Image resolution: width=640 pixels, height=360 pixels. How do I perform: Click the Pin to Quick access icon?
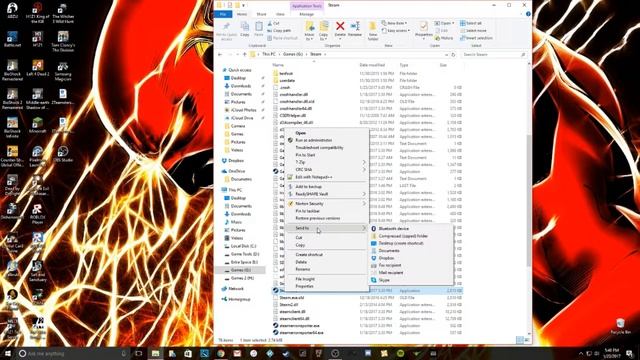pos(226,27)
